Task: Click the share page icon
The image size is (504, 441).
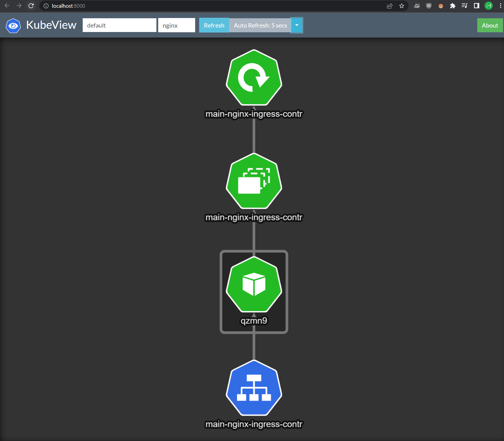Action: [390, 6]
